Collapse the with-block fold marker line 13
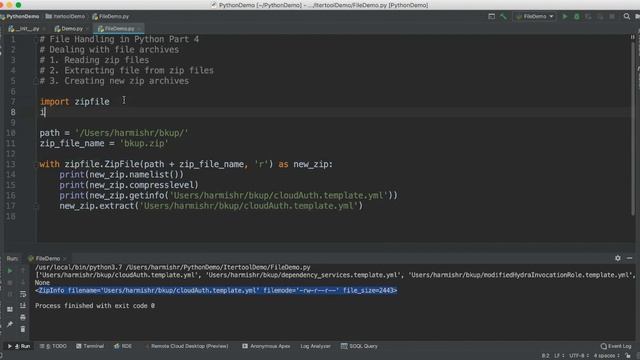The height and width of the screenshot is (360, 640). (x=36, y=164)
